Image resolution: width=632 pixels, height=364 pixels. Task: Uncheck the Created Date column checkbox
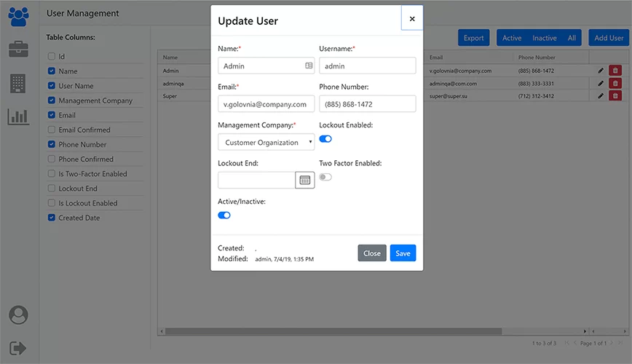pos(52,217)
